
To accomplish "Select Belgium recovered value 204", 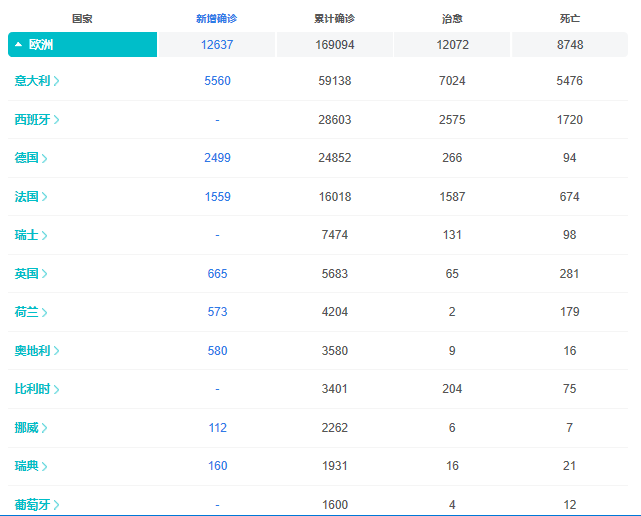I will point(452,388).
